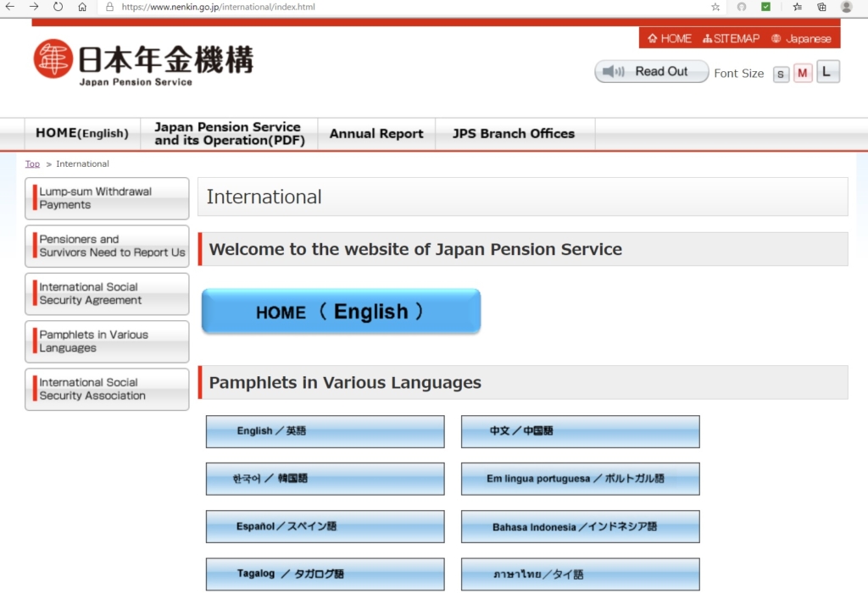The image size is (868, 593).
Task: Open HOME(English) in the navigation menu
Action: coord(82,133)
